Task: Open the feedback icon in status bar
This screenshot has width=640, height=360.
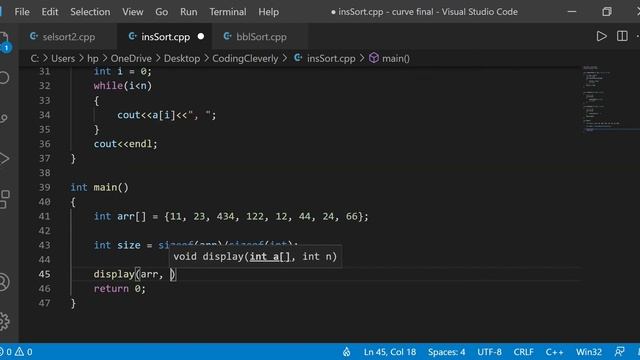Action: [620, 352]
